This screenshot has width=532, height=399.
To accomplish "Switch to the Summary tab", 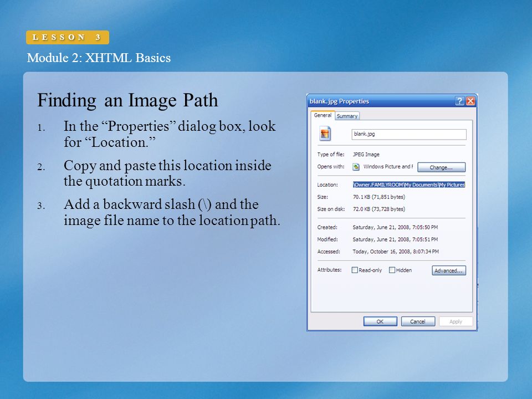I will point(347,116).
